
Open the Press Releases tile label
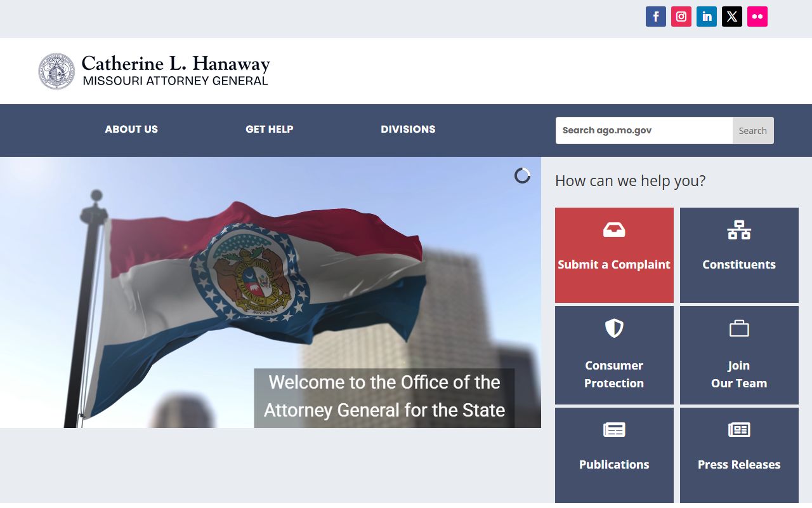(x=739, y=464)
